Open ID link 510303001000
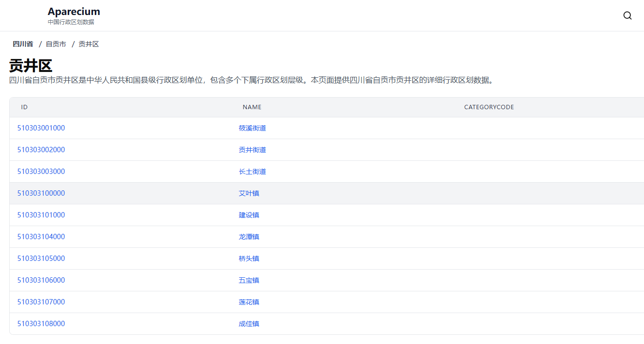Screen dimensions: 644x344 [41, 128]
